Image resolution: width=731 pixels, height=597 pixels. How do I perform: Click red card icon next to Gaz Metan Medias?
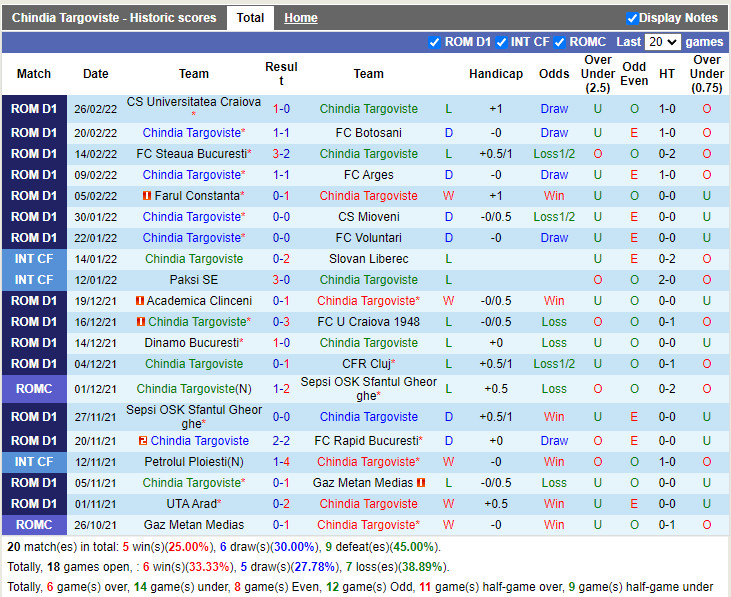tap(421, 483)
